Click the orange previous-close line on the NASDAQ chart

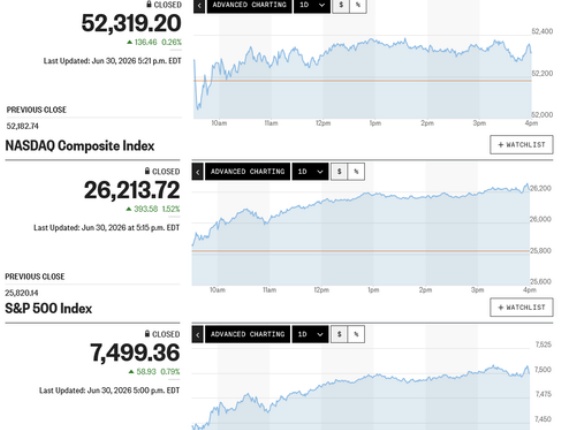pos(361,251)
